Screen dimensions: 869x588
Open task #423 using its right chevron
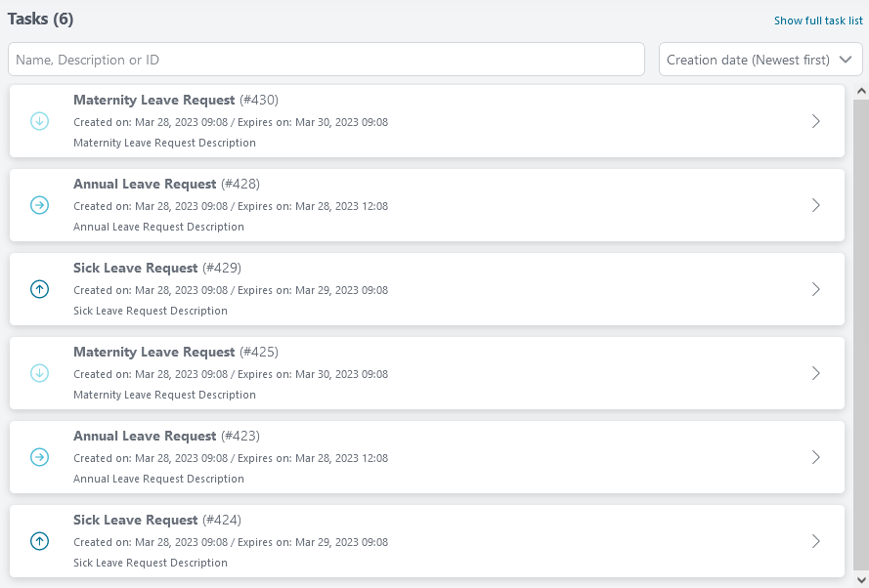pos(816,457)
